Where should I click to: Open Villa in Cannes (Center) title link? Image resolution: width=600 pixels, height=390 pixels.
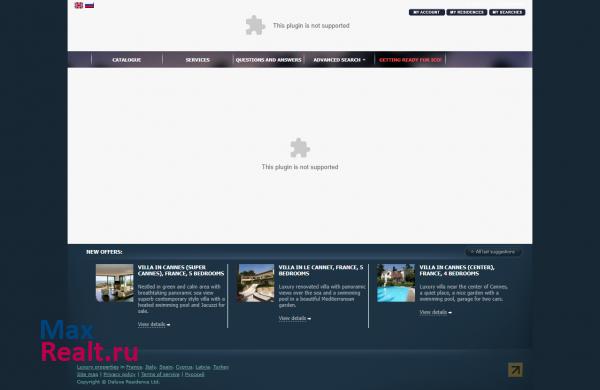pyautogui.click(x=457, y=270)
